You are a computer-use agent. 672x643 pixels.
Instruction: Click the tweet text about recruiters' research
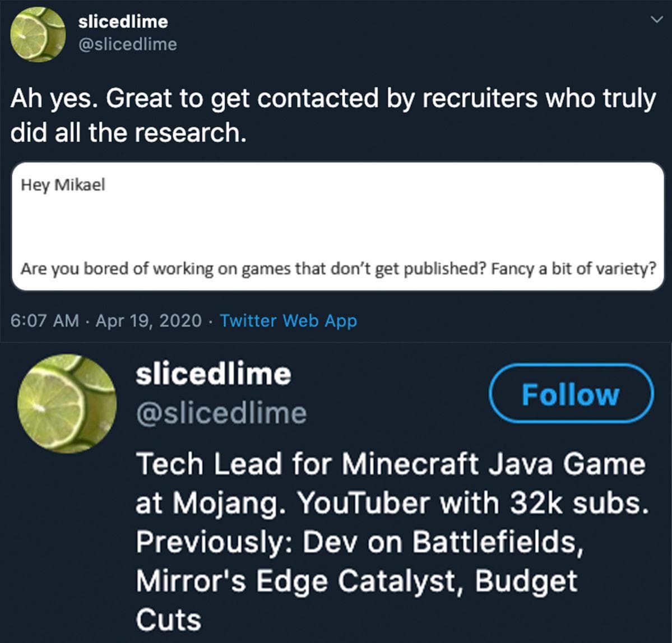tap(333, 115)
